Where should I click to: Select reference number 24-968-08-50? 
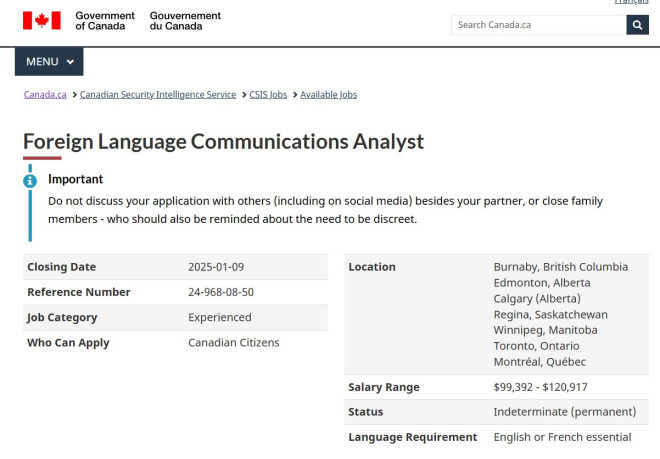click(221, 292)
